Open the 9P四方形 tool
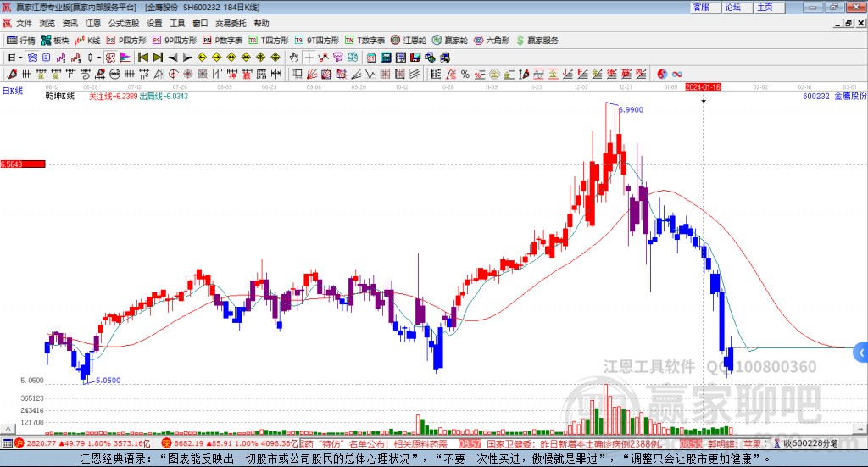This screenshot has height=467, width=868. pyautogui.click(x=175, y=41)
